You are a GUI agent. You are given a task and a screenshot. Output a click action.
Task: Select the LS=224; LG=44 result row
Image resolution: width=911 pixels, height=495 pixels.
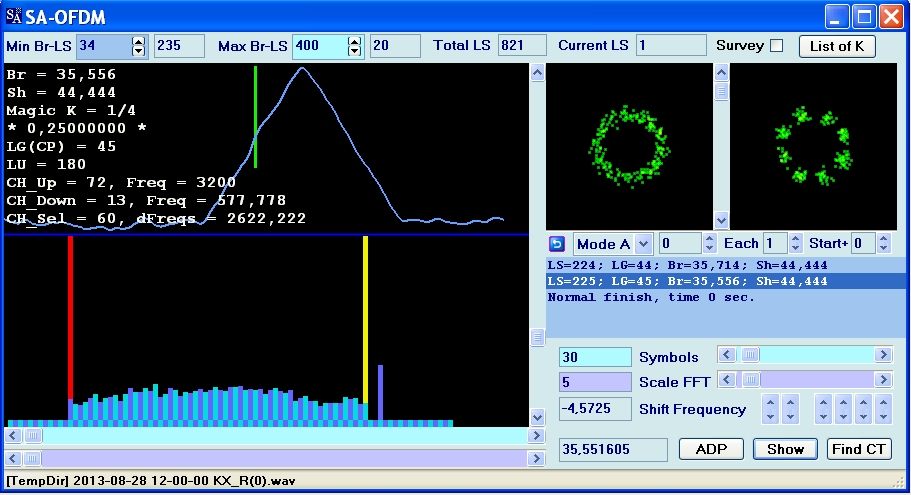click(x=726, y=266)
